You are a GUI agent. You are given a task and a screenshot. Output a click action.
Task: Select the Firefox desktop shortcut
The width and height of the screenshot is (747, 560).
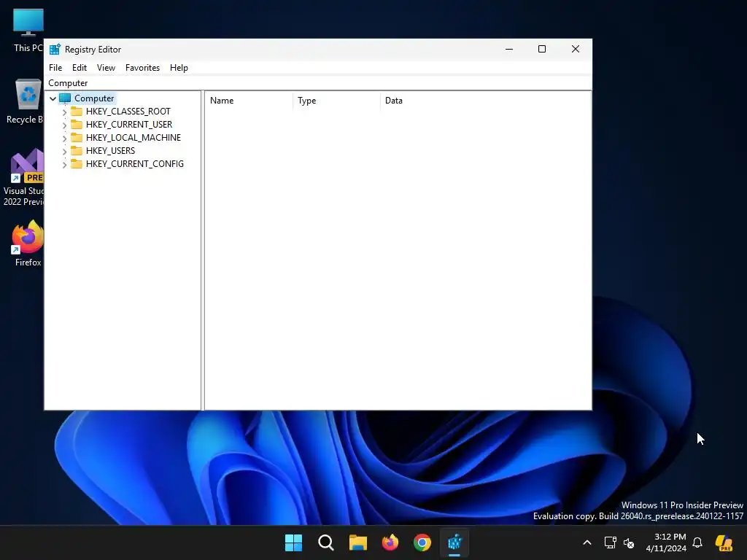28,243
